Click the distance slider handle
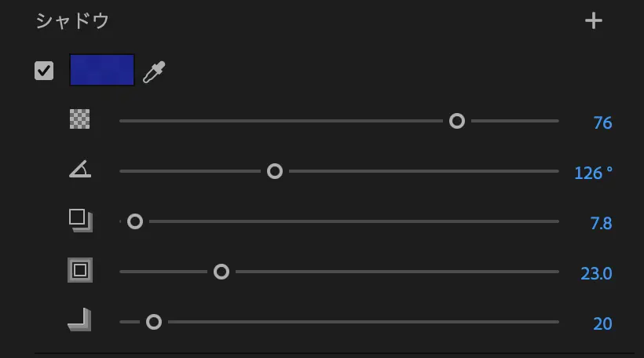The image size is (644, 358). [135, 221]
